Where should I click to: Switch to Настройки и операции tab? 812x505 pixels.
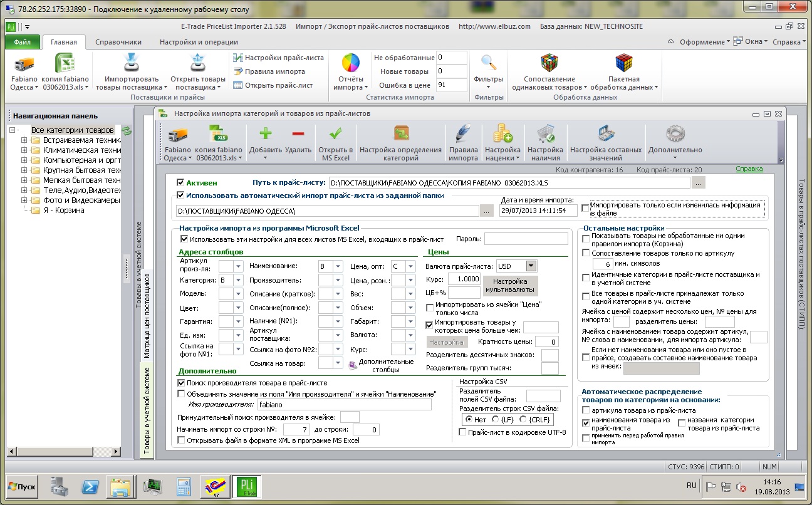[x=199, y=42]
